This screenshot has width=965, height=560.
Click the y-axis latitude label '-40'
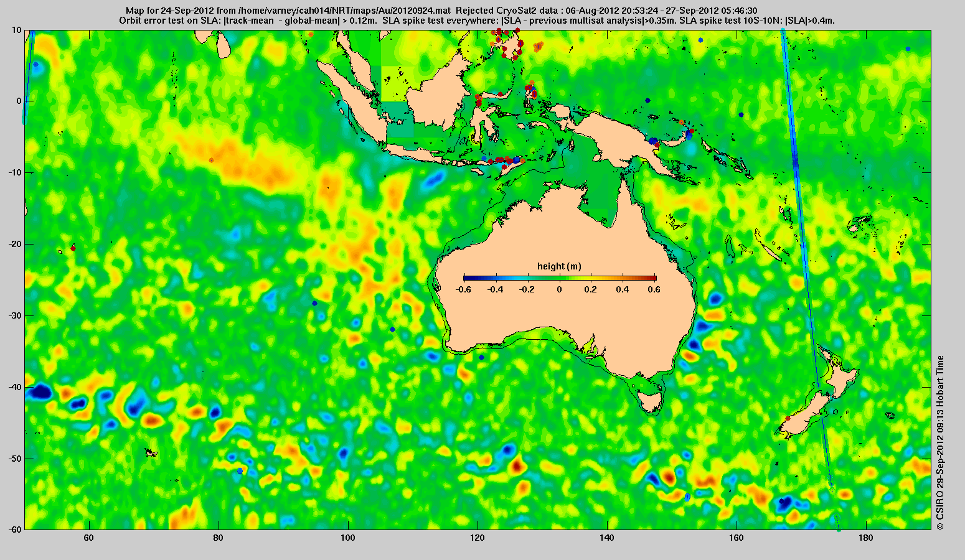14,387
